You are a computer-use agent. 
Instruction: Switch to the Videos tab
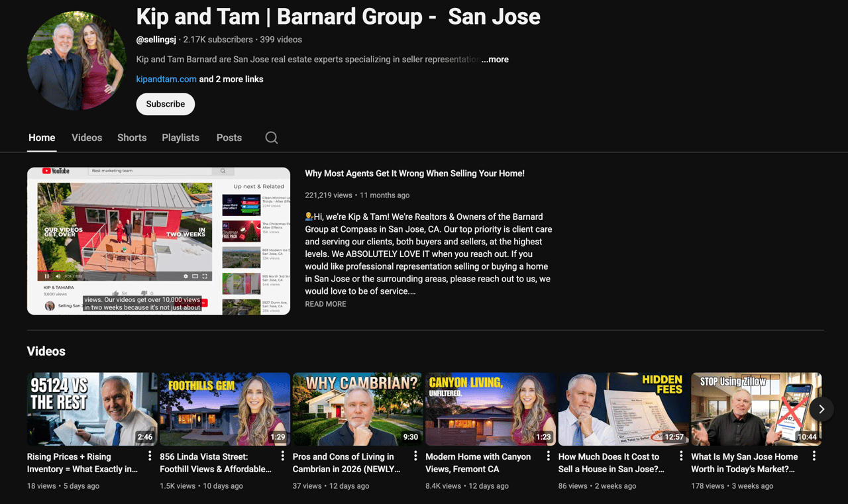coord(87,138)
